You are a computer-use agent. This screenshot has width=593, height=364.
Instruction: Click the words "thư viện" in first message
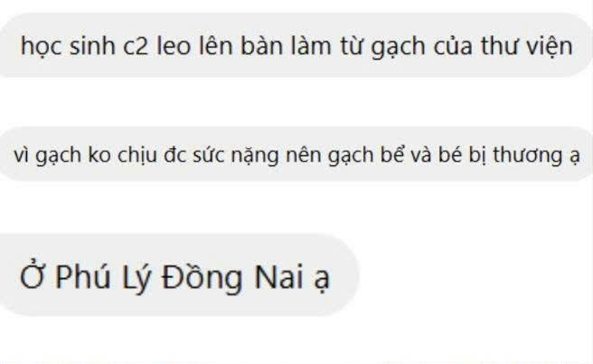point(526,46)
